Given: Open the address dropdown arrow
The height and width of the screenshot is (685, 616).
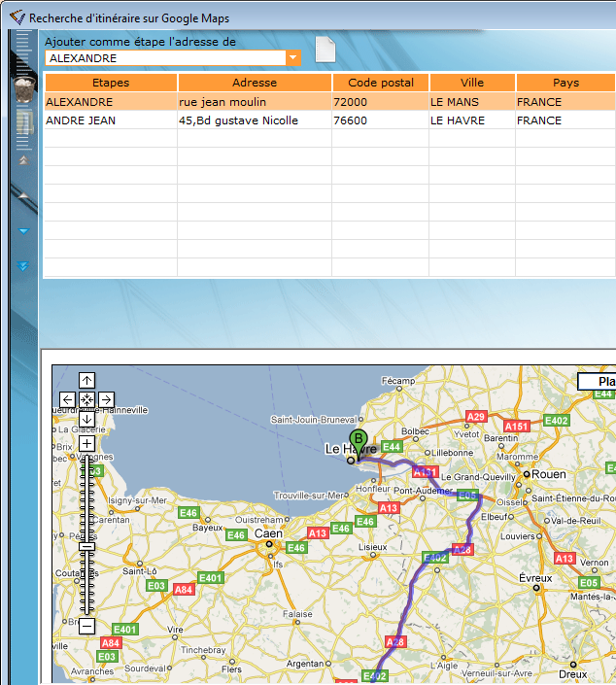Looking at the screenshot, I should point(293,58).
